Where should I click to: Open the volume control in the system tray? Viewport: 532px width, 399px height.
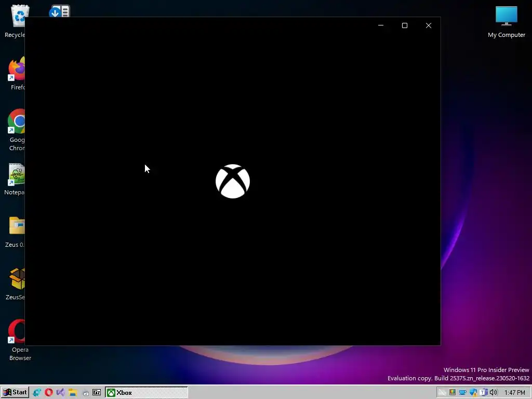(494, 393)
